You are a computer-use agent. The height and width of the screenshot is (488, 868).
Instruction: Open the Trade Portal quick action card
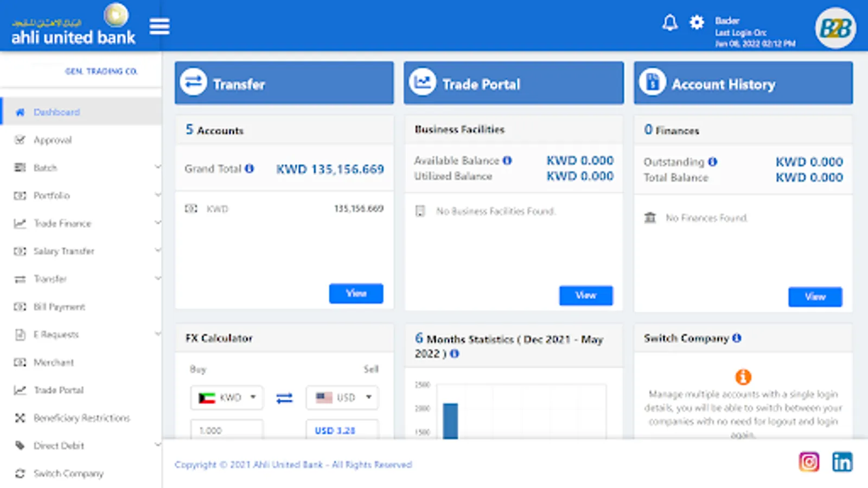(514, 82)
